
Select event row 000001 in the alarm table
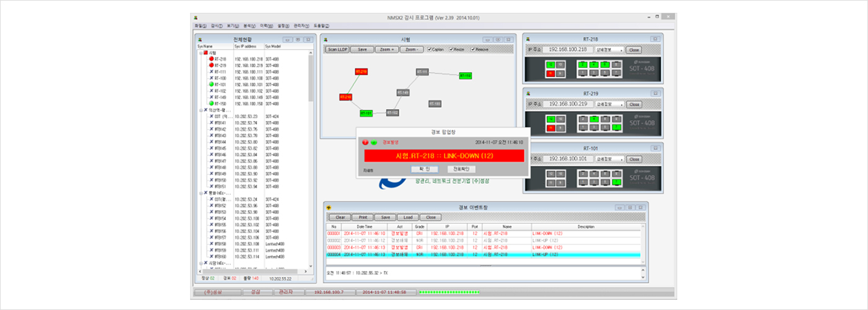(484, 233)
